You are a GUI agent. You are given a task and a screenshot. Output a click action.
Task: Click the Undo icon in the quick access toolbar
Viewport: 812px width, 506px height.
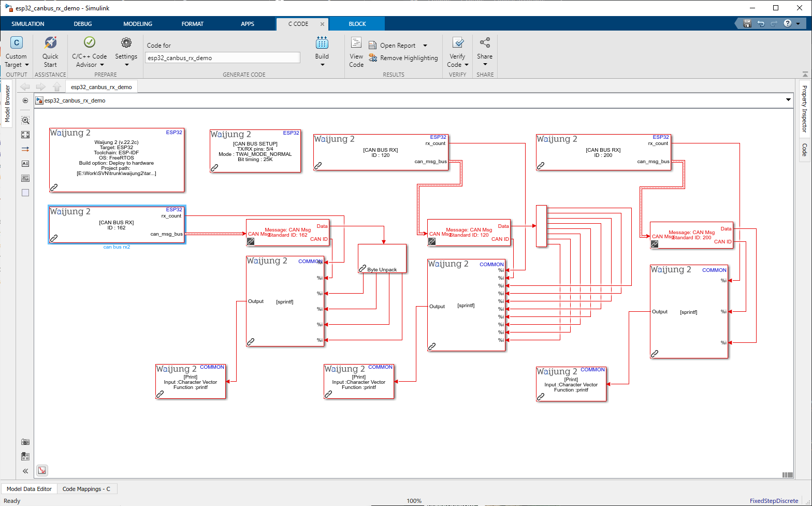[x=761, y=24]
